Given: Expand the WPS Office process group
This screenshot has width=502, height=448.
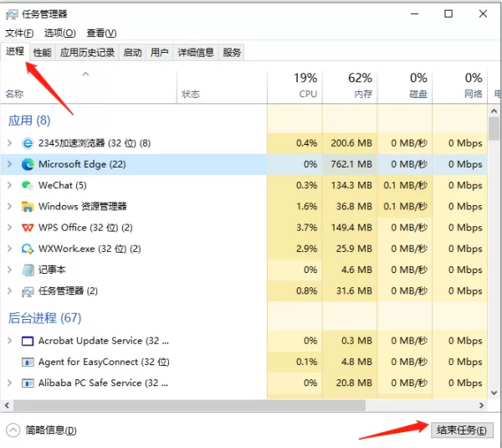Looking at the screenshot, I should pos(9,228).
